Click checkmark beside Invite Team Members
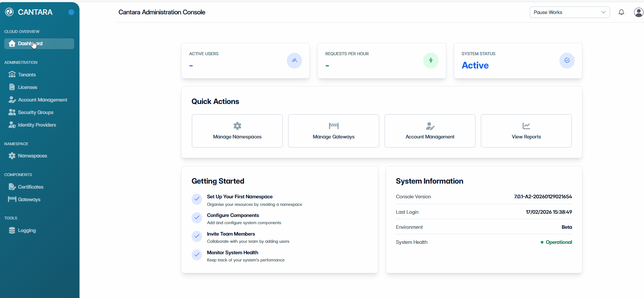This screenshot has height=298, width=644. point(197,236)
